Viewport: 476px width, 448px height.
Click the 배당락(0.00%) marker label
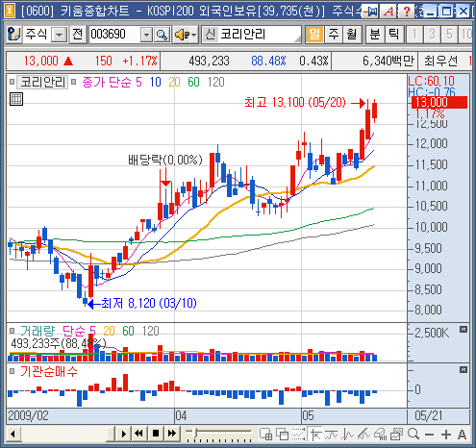tap(165, 160)
